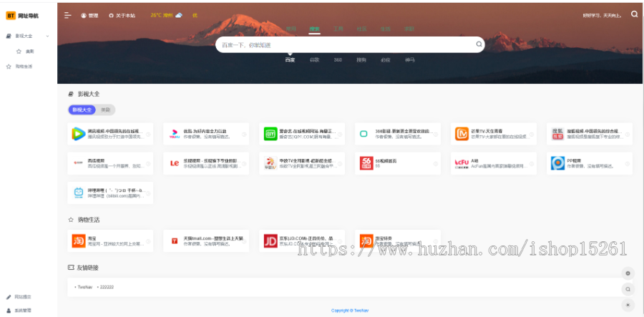Switch to the 常用 search tab
The height and width of the screenshot is (317, 644).
(x=291, y=29)
